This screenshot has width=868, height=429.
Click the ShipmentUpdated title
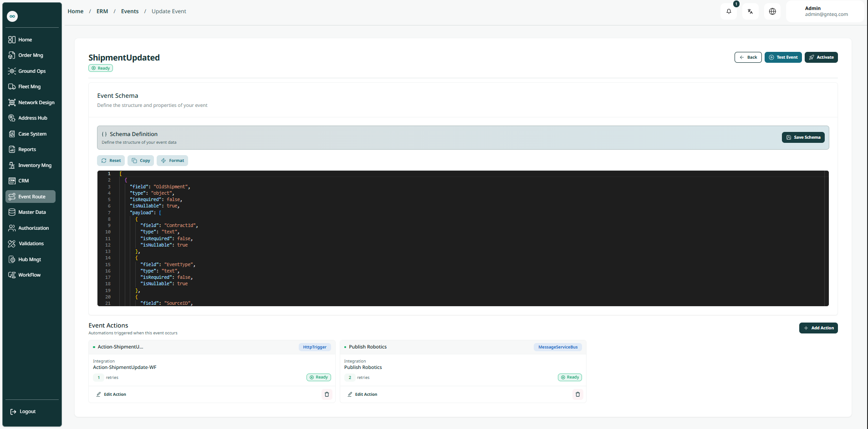(124, 58)
